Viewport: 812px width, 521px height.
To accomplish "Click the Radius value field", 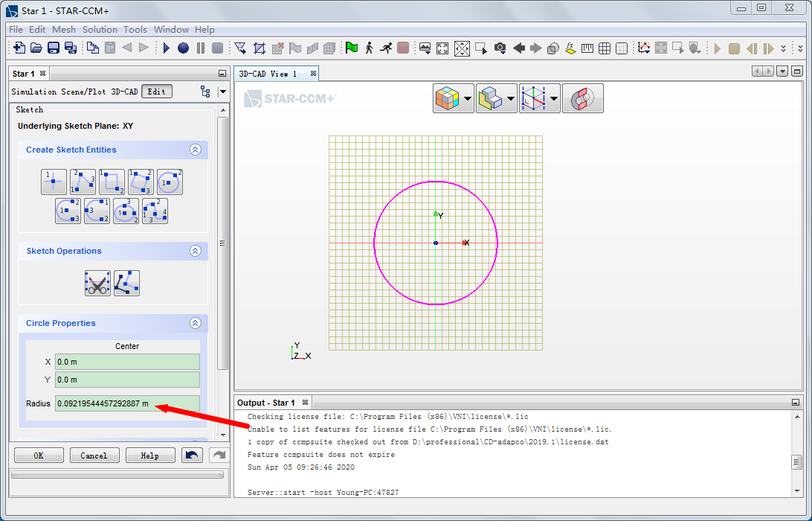I will 127,403.
